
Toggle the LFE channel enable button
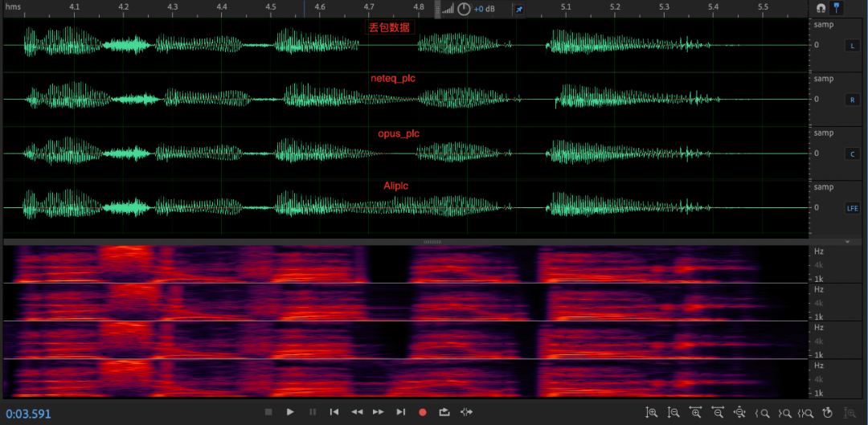[x=853, y=208]
